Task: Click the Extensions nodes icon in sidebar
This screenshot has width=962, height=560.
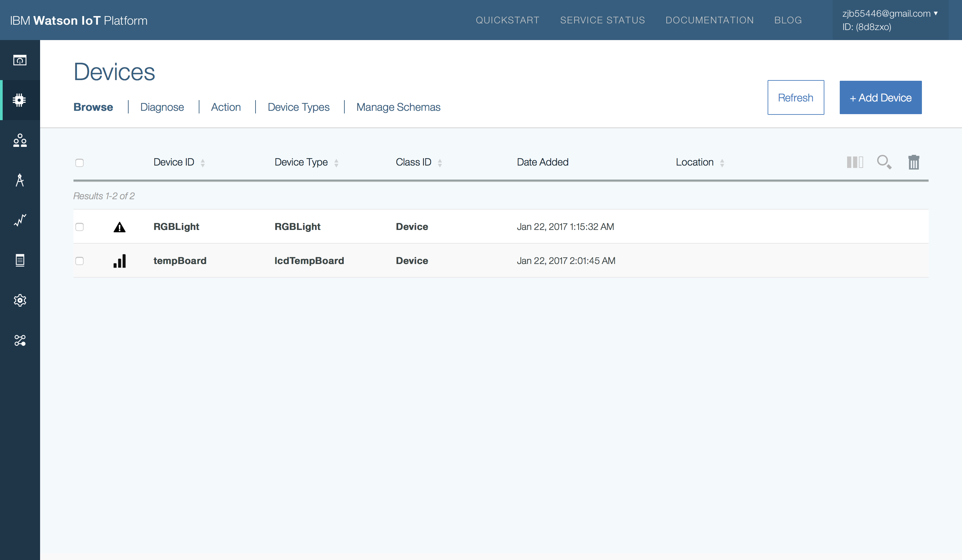Action: [20, 340]
